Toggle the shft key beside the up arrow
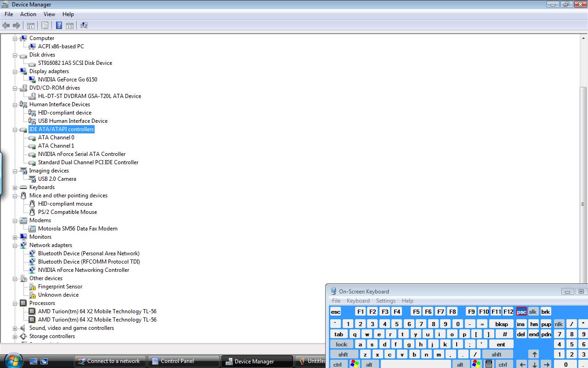Screen dimensions: 588x368 tap(497, 354)
